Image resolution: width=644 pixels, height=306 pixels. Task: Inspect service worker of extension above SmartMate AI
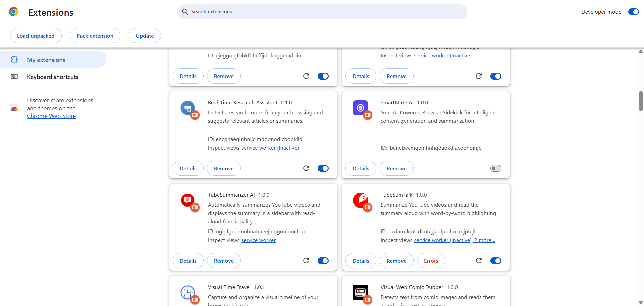coord(443,56)
